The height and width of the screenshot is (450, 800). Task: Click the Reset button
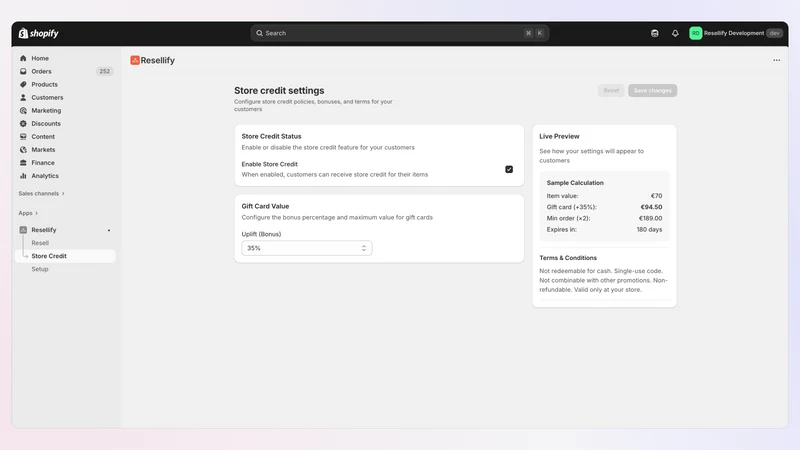pos(611,90)
